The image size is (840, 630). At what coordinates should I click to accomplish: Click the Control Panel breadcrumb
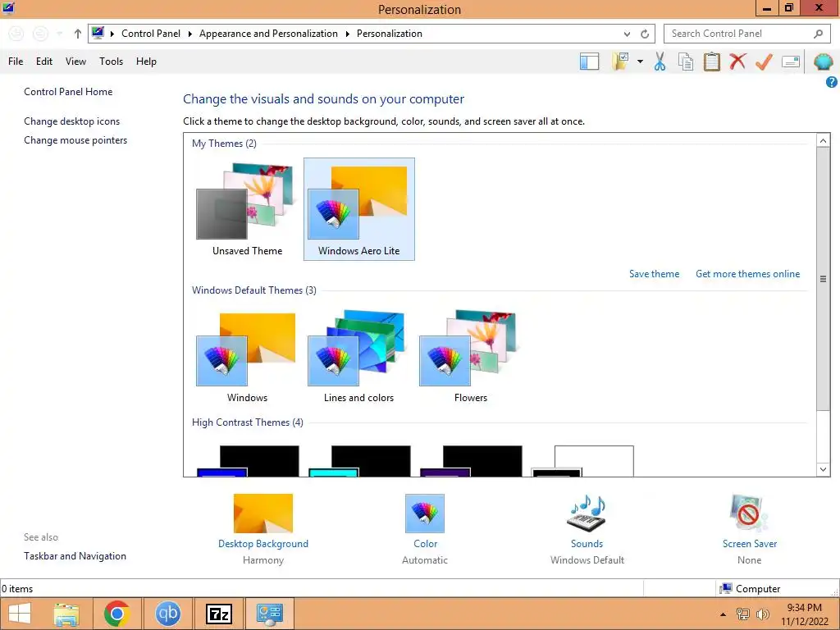tap(151, 34)
